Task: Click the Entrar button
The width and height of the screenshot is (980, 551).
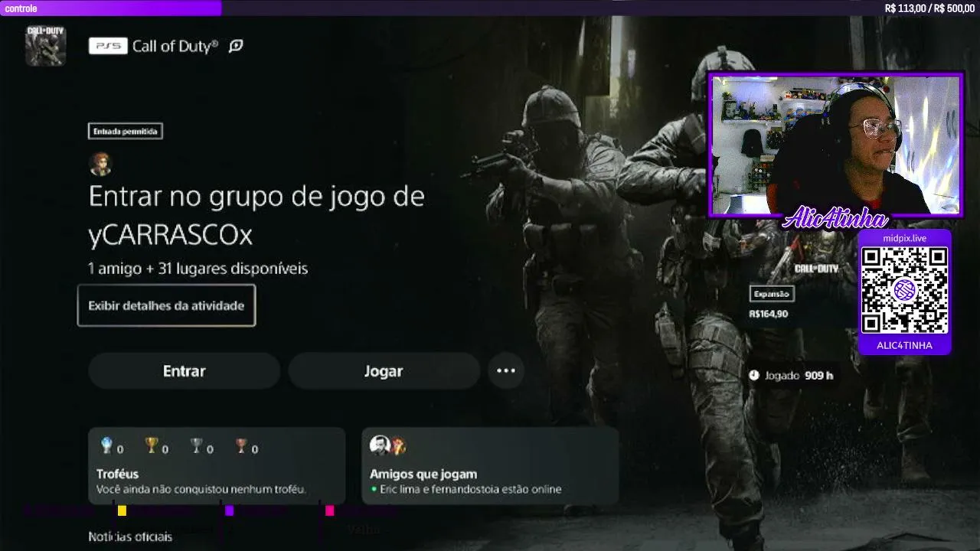Action: pos(185,371)
